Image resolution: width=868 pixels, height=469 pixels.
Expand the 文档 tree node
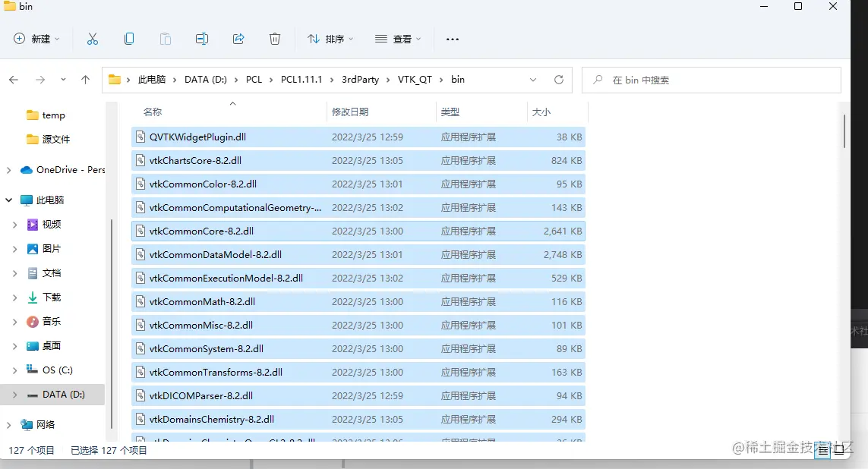[15, 272]
